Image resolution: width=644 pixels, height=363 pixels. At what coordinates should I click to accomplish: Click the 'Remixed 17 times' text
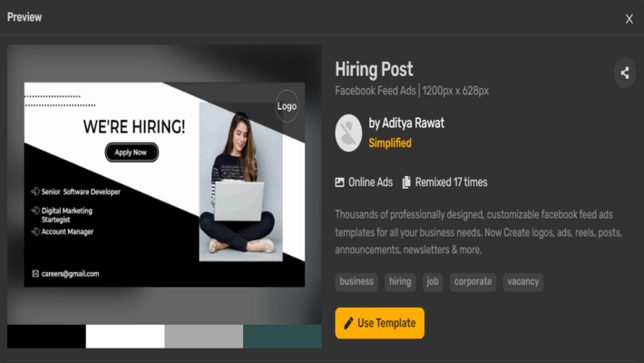pyautogui.click(x=451, y=182)
